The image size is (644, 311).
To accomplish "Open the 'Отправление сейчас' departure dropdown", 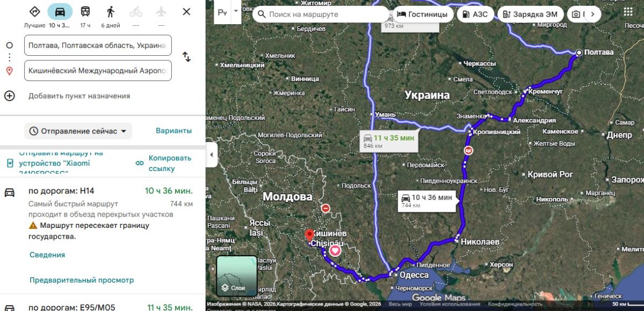I will 78,131.
